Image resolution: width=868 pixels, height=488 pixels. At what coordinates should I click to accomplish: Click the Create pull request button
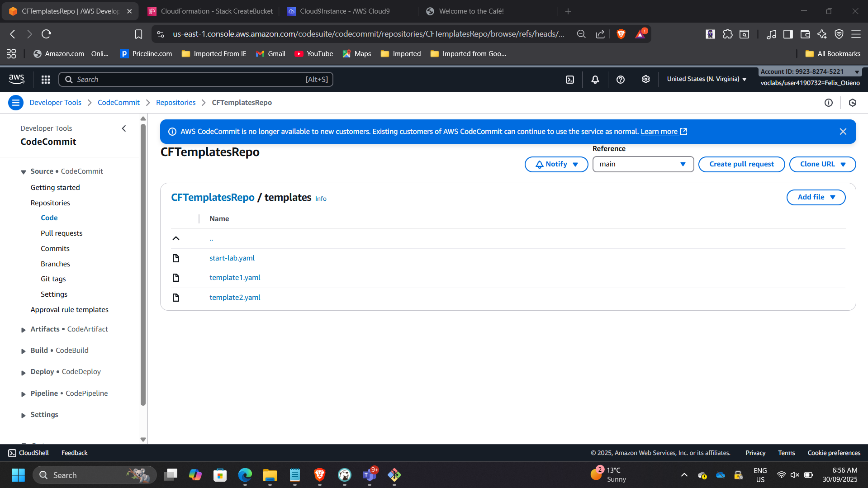coord(741,164)
